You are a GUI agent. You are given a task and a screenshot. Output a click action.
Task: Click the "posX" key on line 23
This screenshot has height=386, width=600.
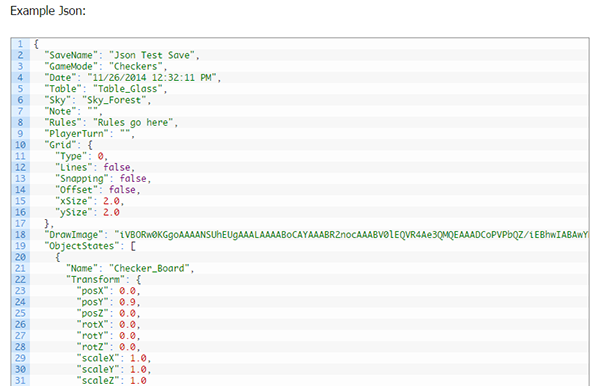point(93,291)
